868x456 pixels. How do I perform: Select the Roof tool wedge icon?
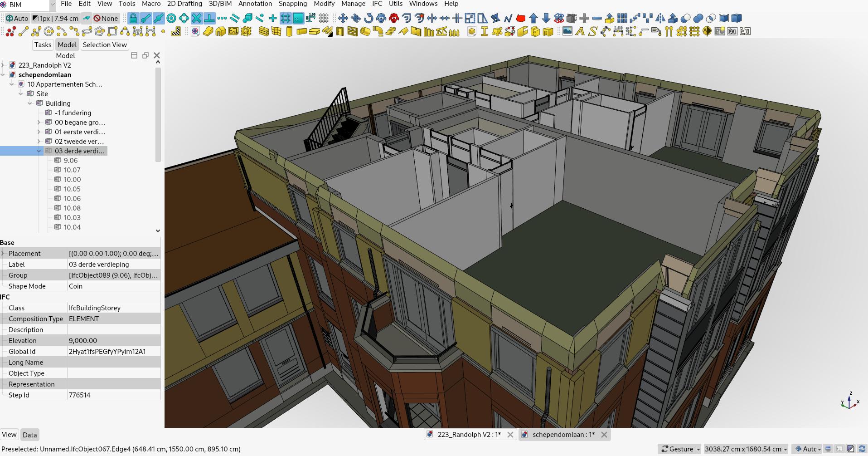click(x=327, y=32)
